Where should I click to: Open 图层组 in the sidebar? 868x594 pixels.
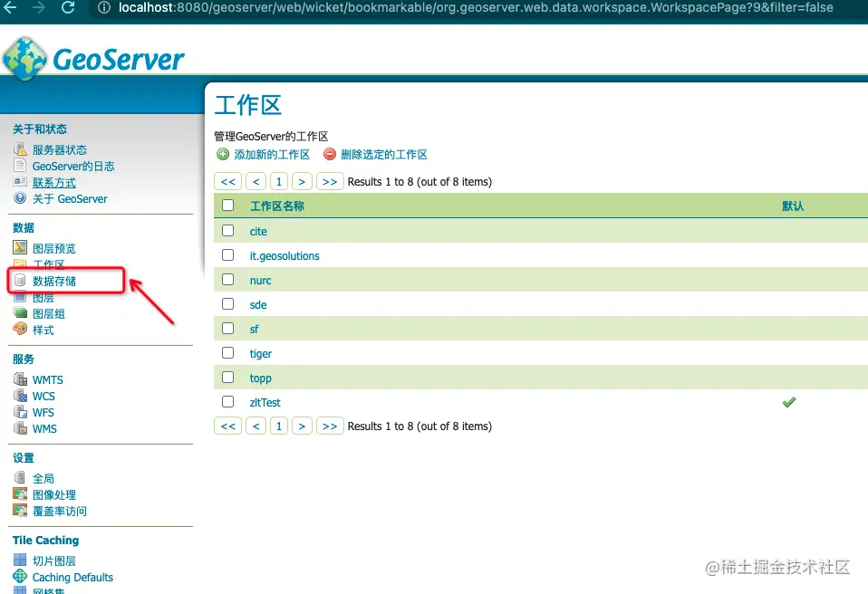(49, 313)
